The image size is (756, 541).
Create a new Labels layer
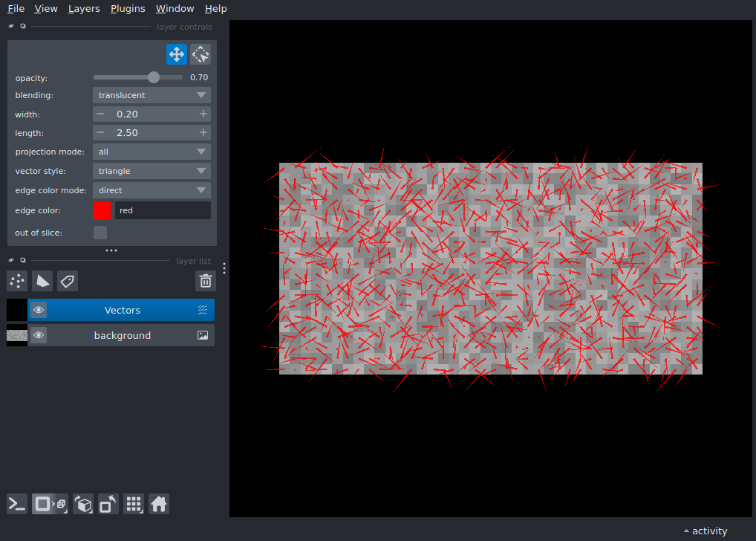[67, 281]
